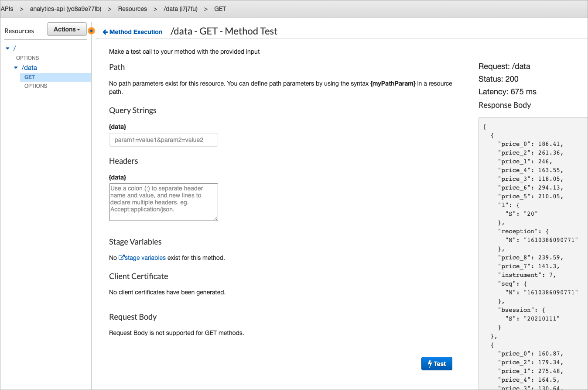
Task: Open the analytics-api (yd8a9e77lb) breadcrumb
Action: pyautogui.click(x=65, y=8)
